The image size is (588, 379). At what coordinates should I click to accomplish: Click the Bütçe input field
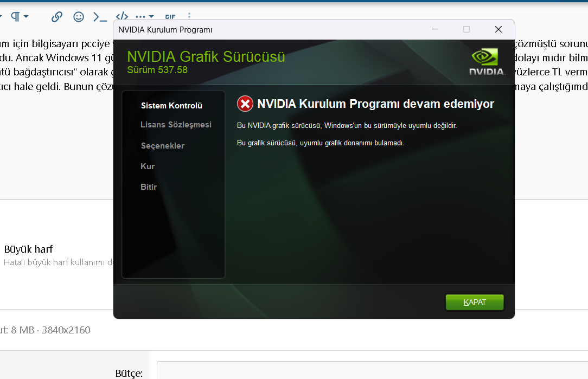click(x=372, y=370)
